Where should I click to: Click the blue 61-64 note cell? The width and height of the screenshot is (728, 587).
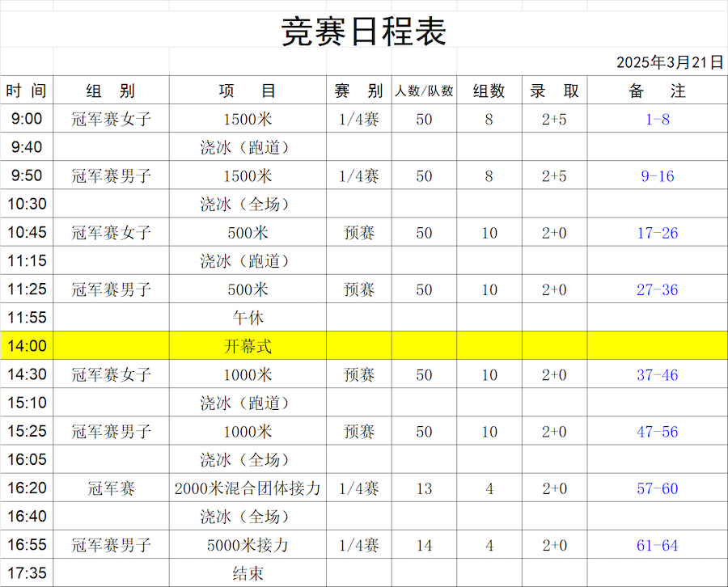(657, 545)
